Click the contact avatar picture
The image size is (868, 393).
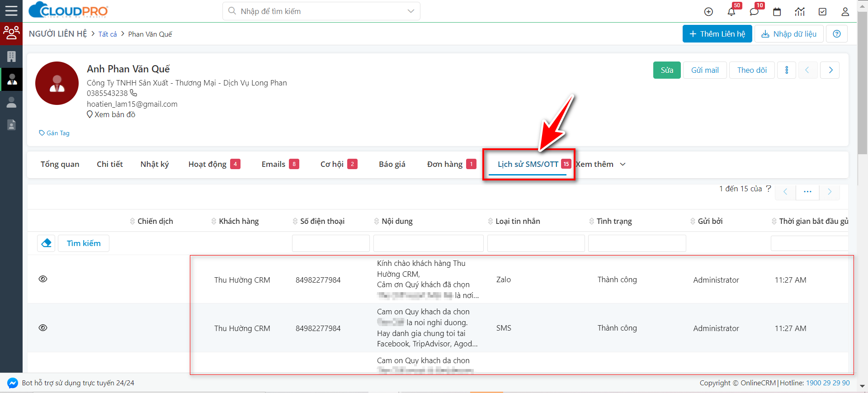[x=57, y=83]
